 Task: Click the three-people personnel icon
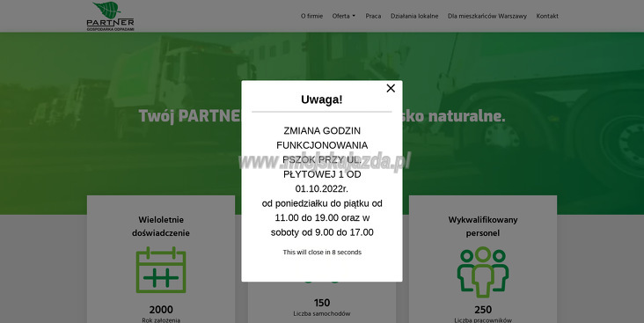tap(483, 272)
